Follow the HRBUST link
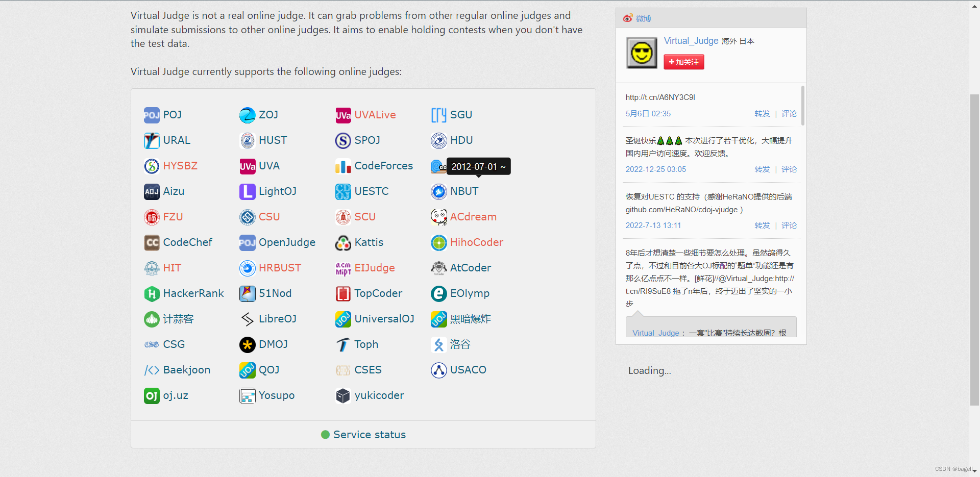This screenshot has height=477, width=980. pos(280,268)
